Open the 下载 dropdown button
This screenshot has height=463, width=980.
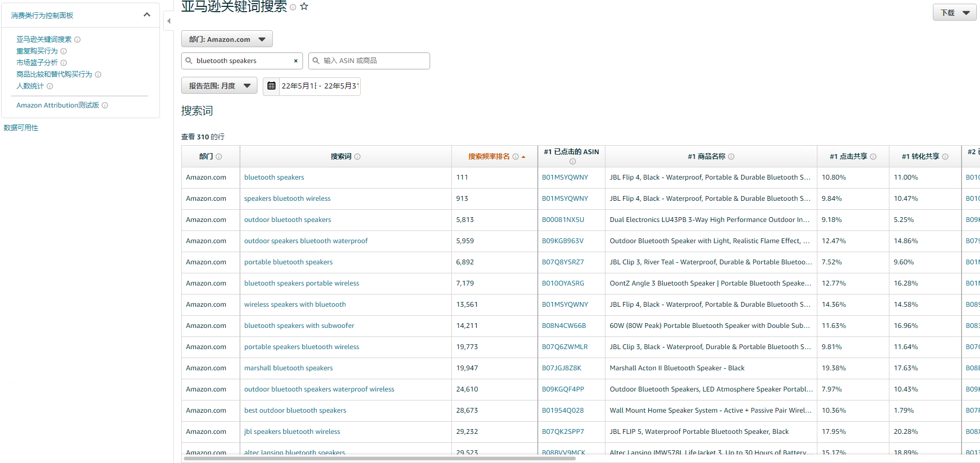tap(954, 13)
